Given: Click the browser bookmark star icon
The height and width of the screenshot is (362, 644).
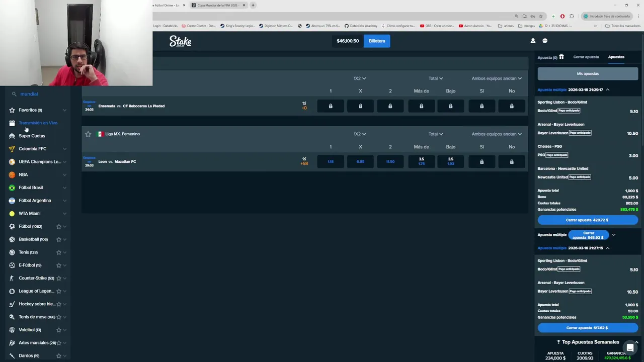Looking at the screenshot, I should click(541, 16).
